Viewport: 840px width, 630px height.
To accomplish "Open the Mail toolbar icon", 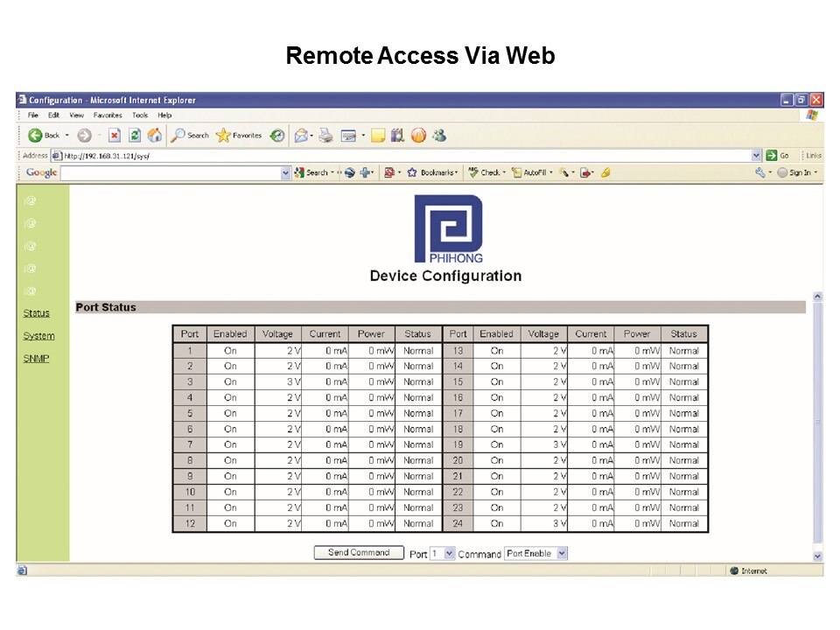I will (x=301, y=136).
